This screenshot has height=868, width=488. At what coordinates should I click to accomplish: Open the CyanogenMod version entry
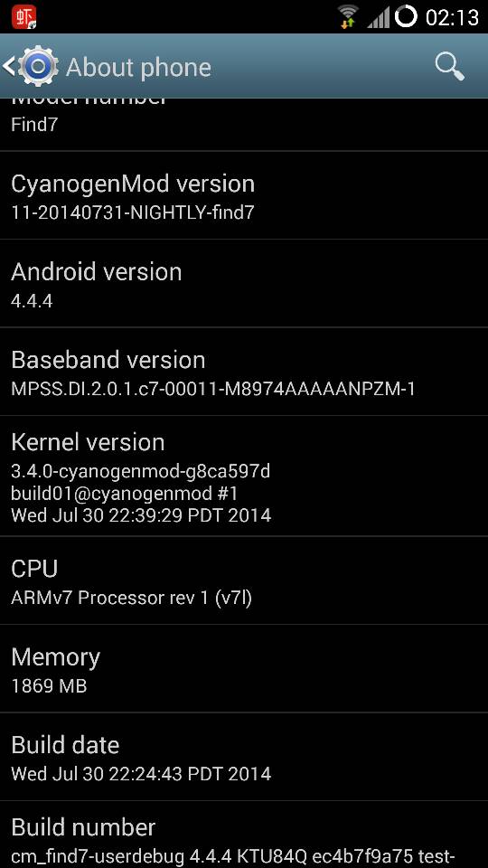(244, 195)
